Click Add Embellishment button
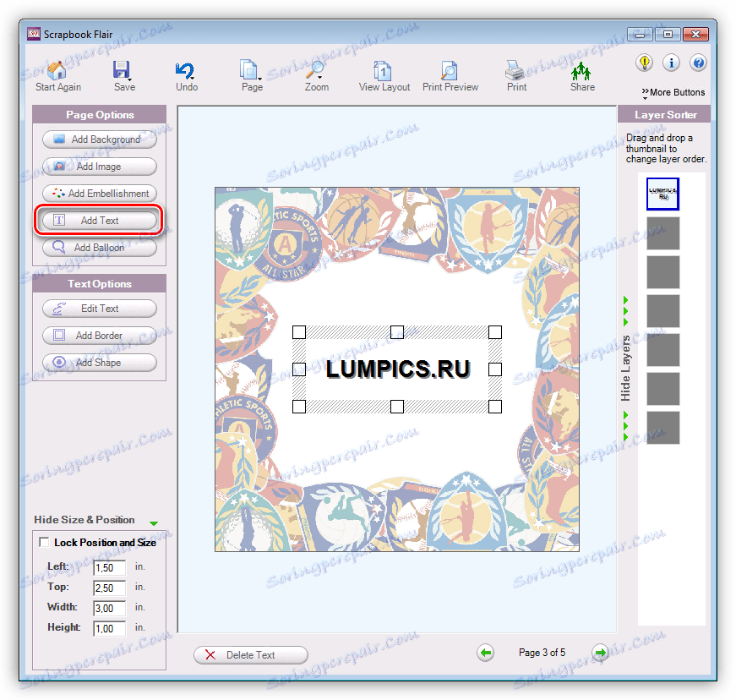 point(100,194)
